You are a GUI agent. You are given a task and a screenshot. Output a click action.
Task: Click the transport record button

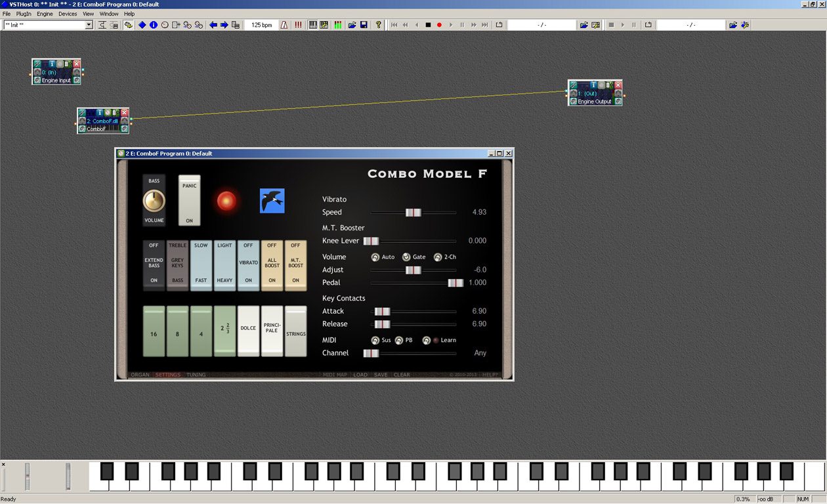[x=439, y=25]
